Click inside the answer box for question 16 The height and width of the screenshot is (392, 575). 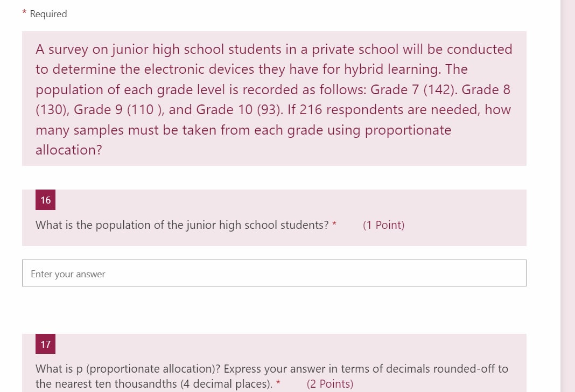click(x=274, y=273)
